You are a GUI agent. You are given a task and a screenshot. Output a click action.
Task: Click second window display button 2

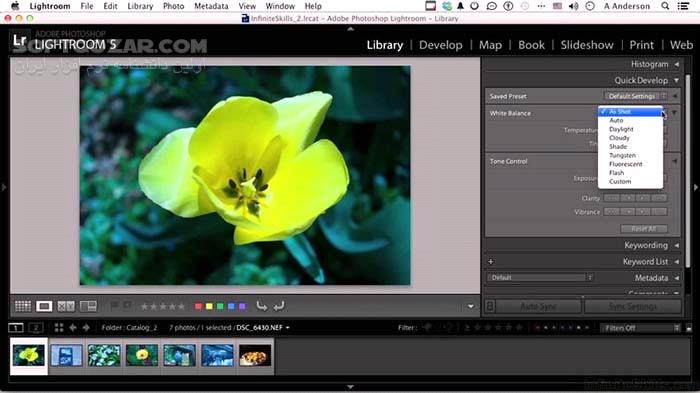[x=36, y=328]
